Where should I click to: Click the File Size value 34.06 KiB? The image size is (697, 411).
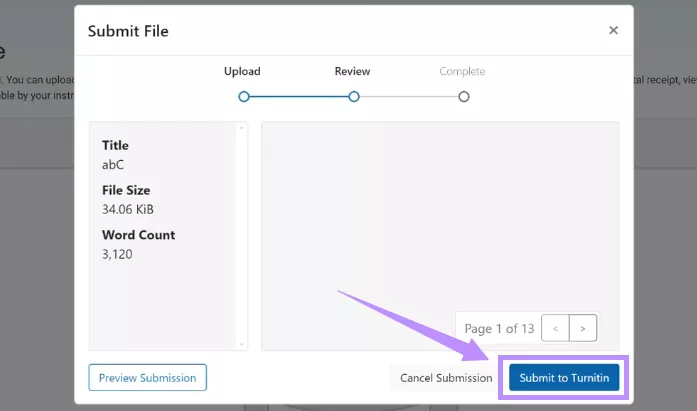(128, 209)
